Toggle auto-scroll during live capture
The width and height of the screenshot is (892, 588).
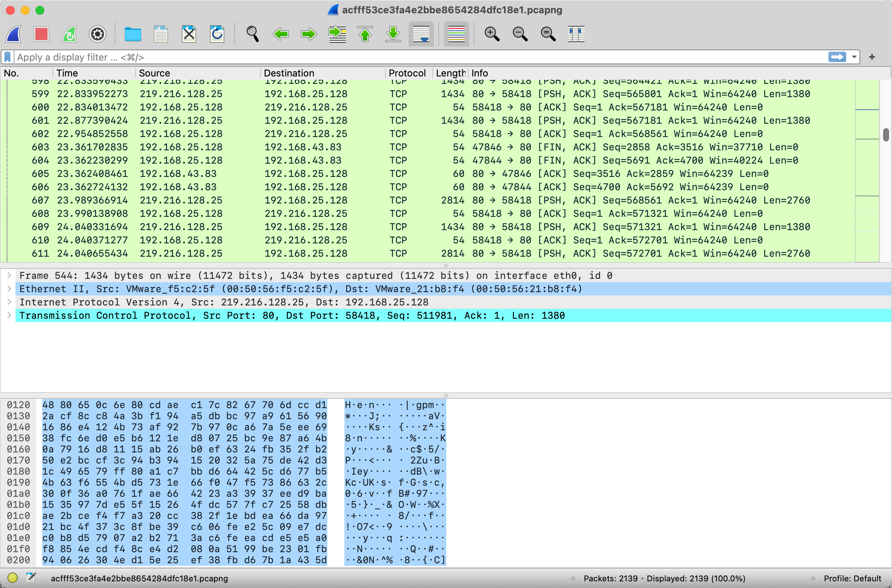tap(421, 34)
